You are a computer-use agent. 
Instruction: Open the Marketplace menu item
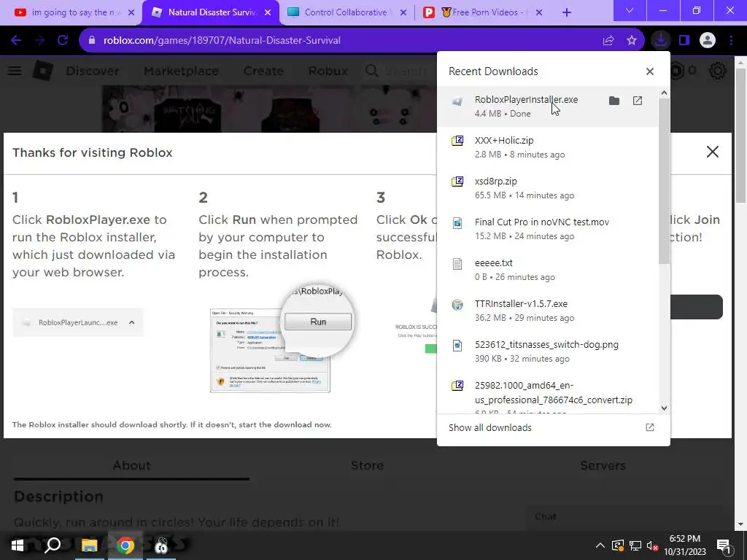click(181, 71)
